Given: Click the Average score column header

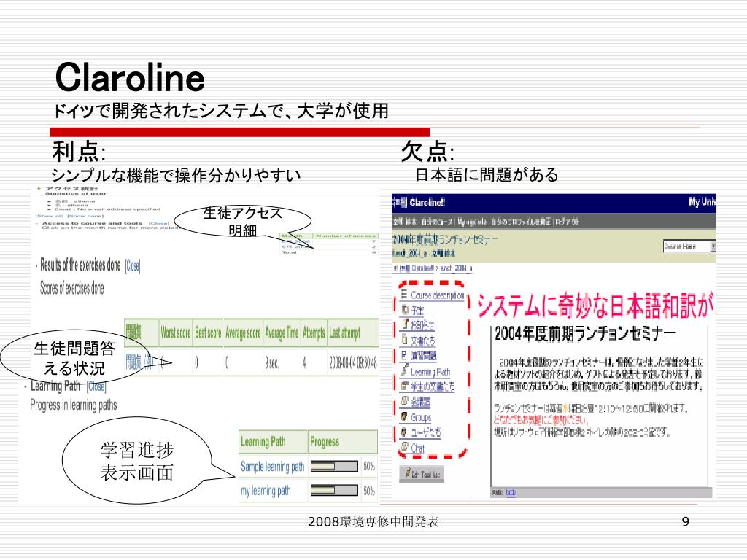Looking at the screenshot, I should [x=243, y=332].
